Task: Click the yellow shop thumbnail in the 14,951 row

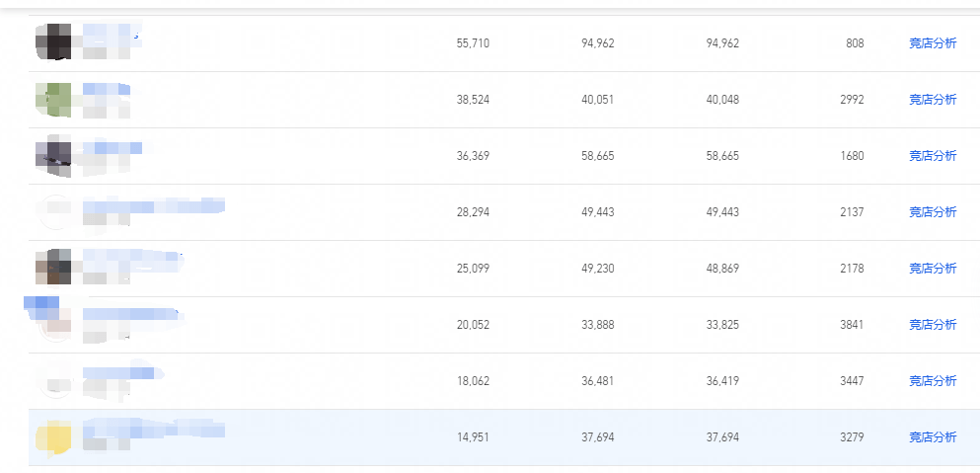Action: [53, 437]
